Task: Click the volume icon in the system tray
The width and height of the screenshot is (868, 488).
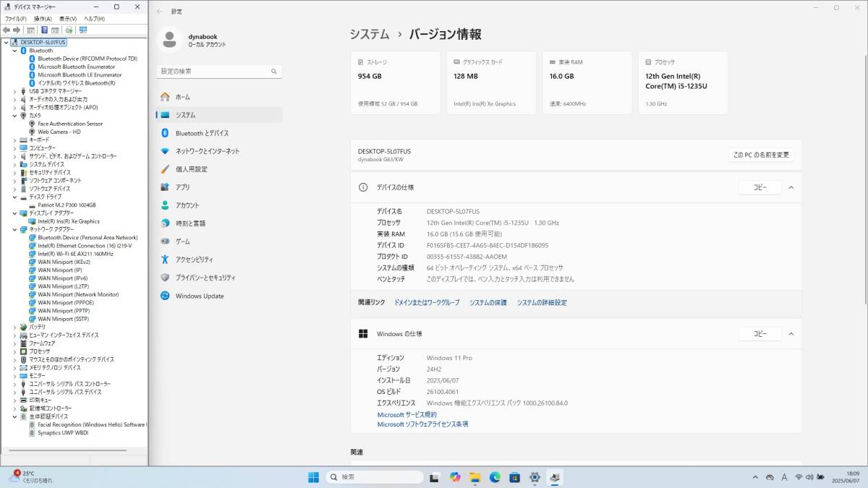Action: [x=809, y=477]
